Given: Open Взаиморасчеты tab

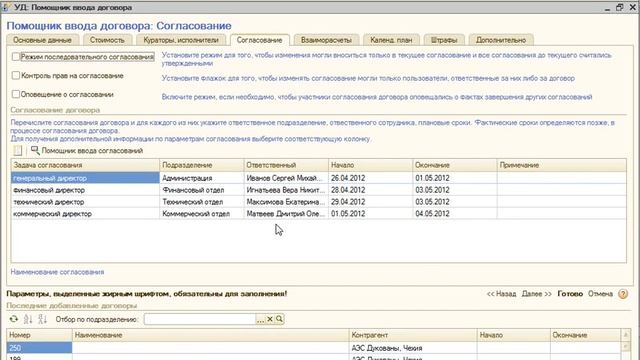Looking at the screenshot, I should click(x=326, y=40).
